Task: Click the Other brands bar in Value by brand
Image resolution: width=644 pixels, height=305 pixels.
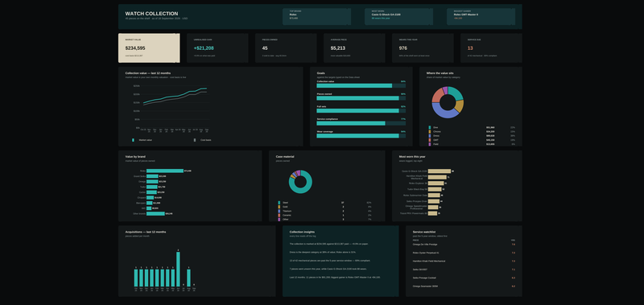Action: pyautogui.click(x=155, y=213)
